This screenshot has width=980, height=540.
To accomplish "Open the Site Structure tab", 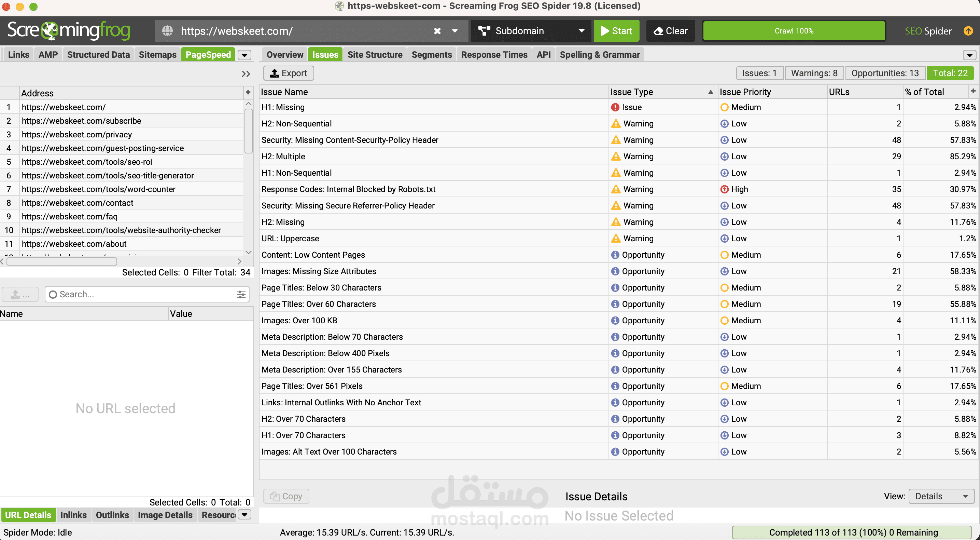I will pos(375,55).
